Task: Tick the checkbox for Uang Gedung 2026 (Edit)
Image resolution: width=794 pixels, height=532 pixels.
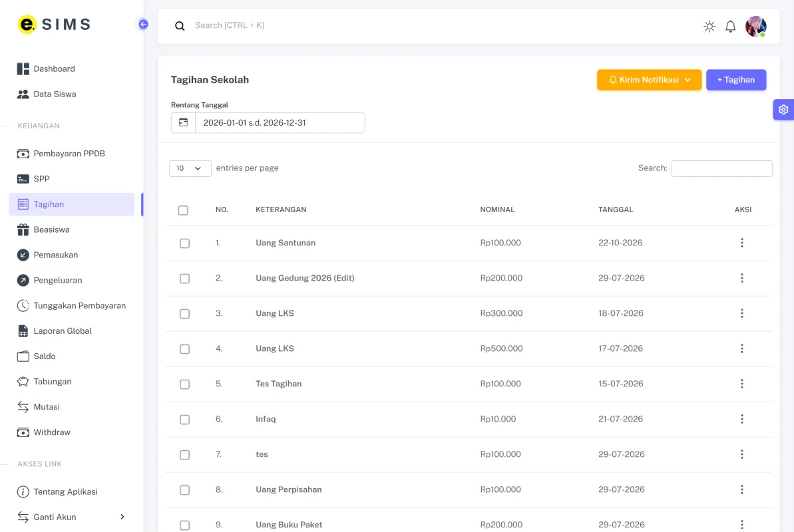Action: (185, 279)
